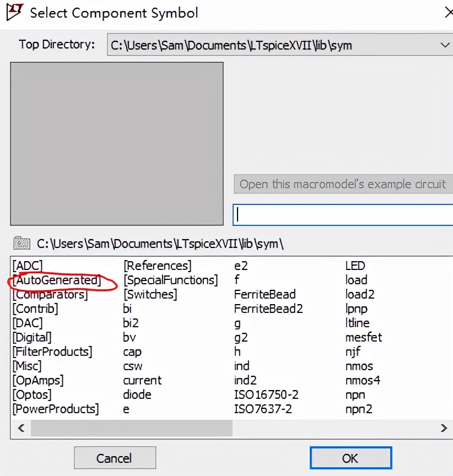Select the e symbol
This screenshot has height=476, width=453.
(126, 409)
